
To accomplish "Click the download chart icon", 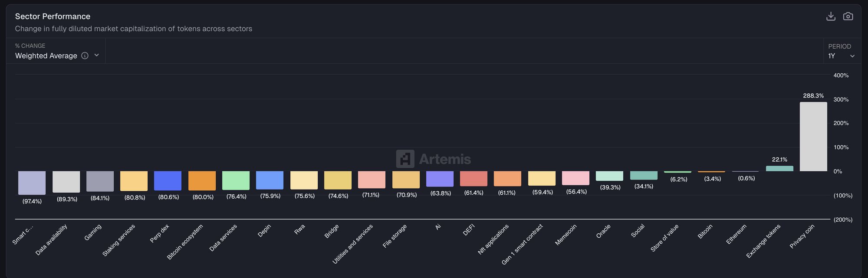I will [831, 16].
